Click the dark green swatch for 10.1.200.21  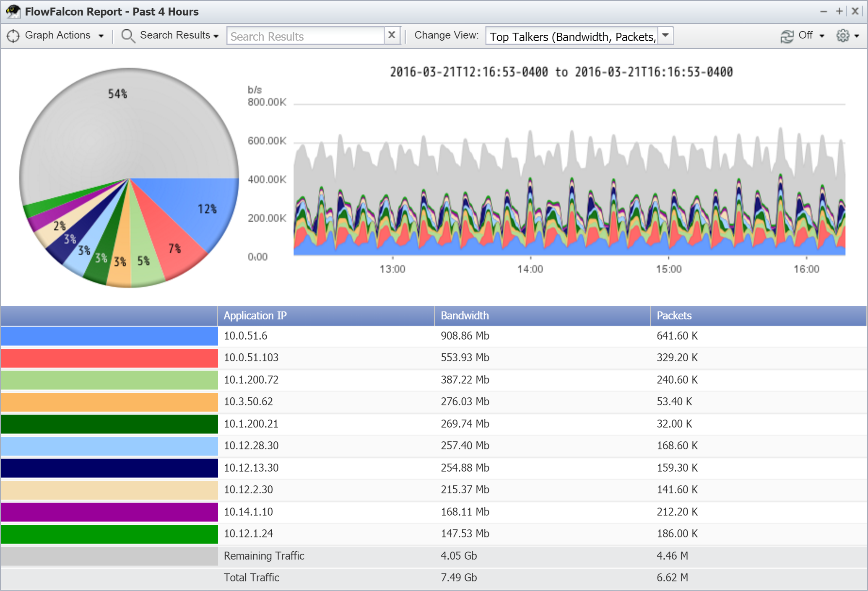109,424
